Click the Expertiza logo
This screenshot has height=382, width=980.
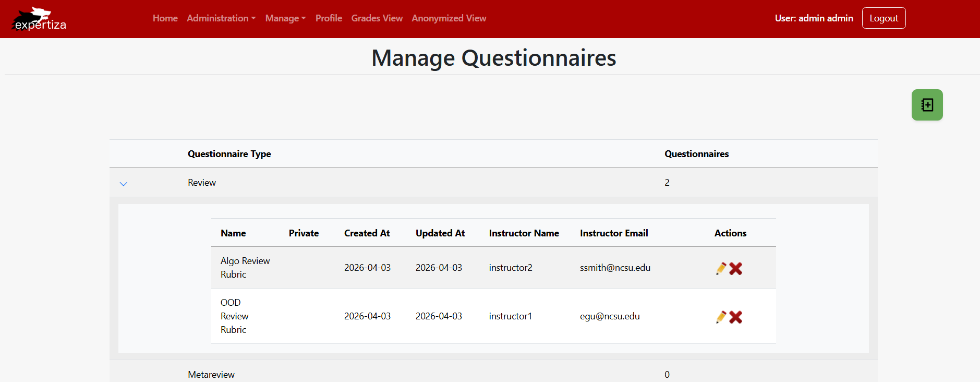coord(39,19)
